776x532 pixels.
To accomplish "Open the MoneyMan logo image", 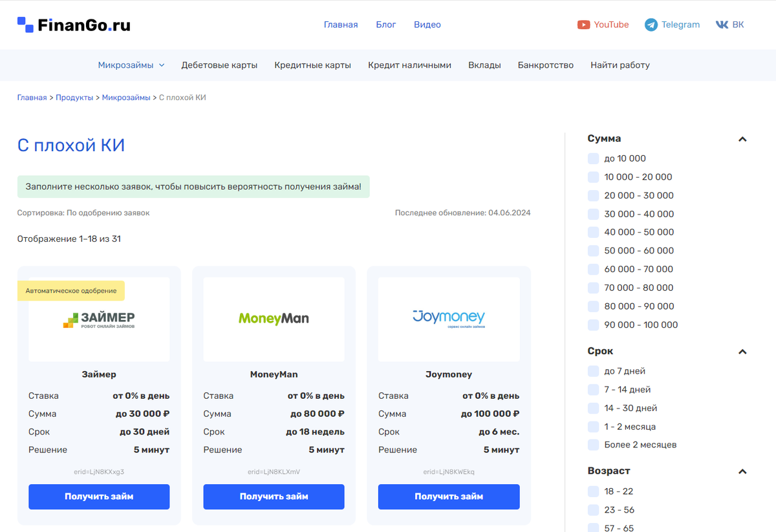I will click(x=274, y=319).
